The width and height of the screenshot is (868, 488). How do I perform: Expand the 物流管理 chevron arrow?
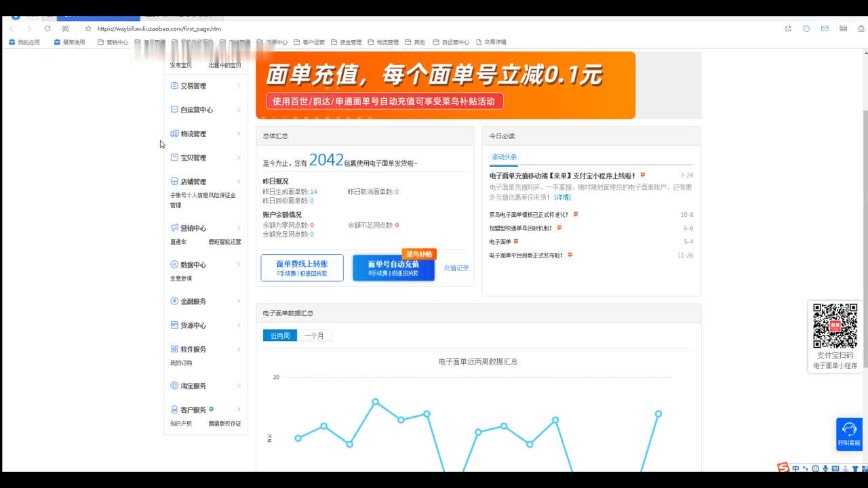tap(239, 134)
